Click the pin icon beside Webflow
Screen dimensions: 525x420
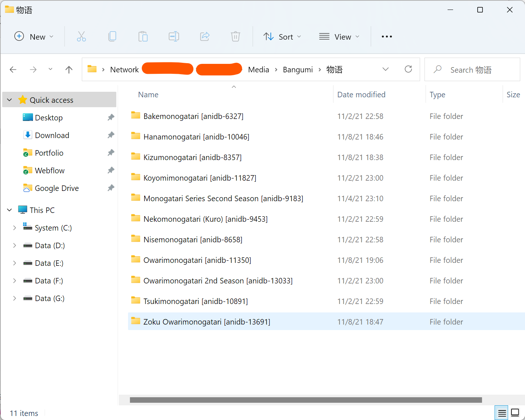111,170
